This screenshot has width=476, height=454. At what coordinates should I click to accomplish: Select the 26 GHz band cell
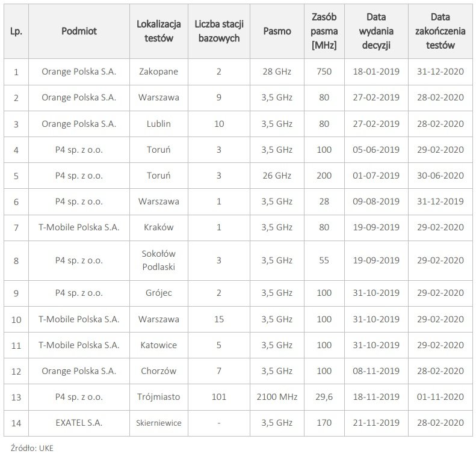coord(277,176)
